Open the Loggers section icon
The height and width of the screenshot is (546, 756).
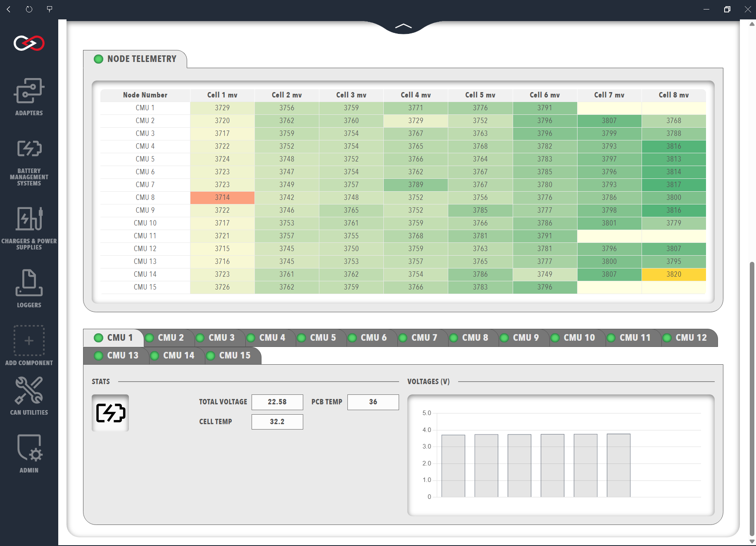click(29, 283)
